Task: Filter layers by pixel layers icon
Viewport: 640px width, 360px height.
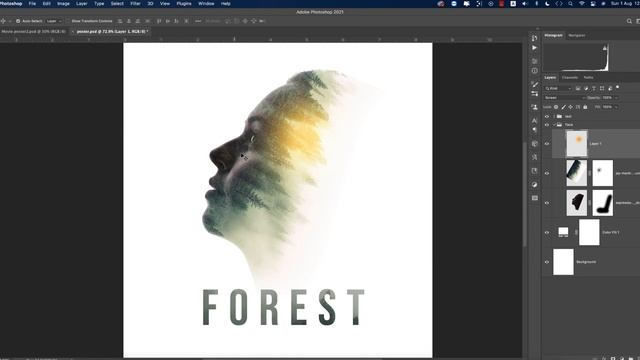Action: pos(578,88)
